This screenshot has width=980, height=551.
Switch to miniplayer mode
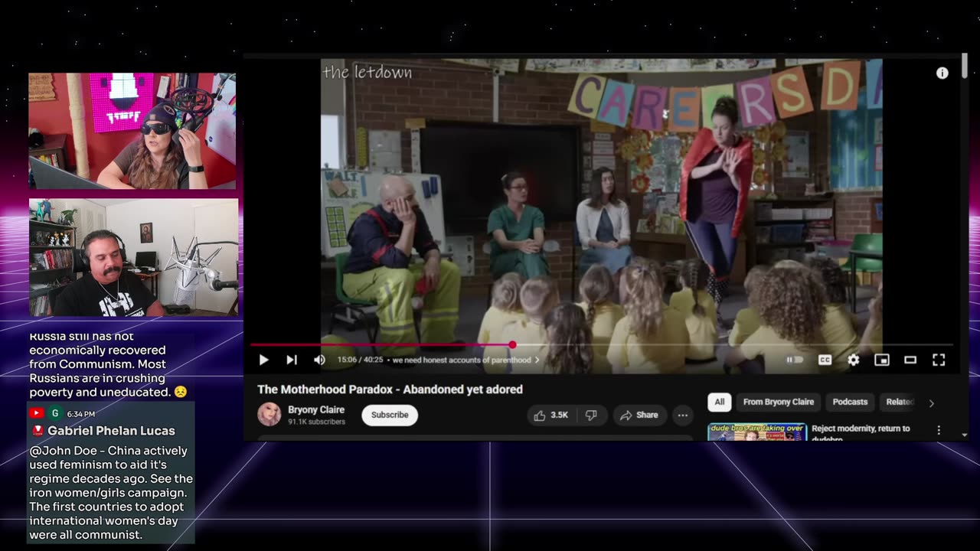click(882, 360)
